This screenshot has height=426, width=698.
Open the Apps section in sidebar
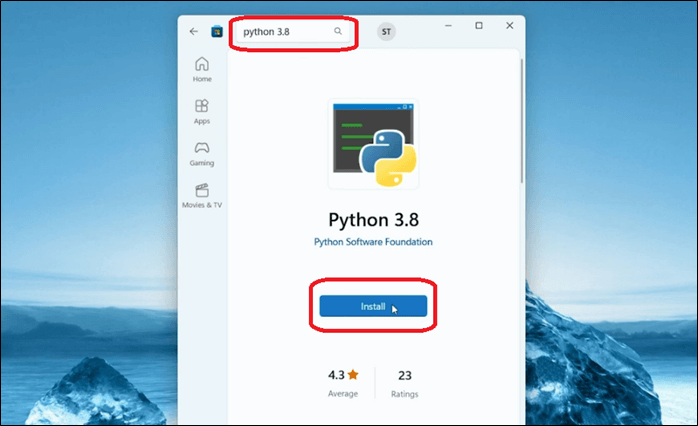click(x=202, y=112)
